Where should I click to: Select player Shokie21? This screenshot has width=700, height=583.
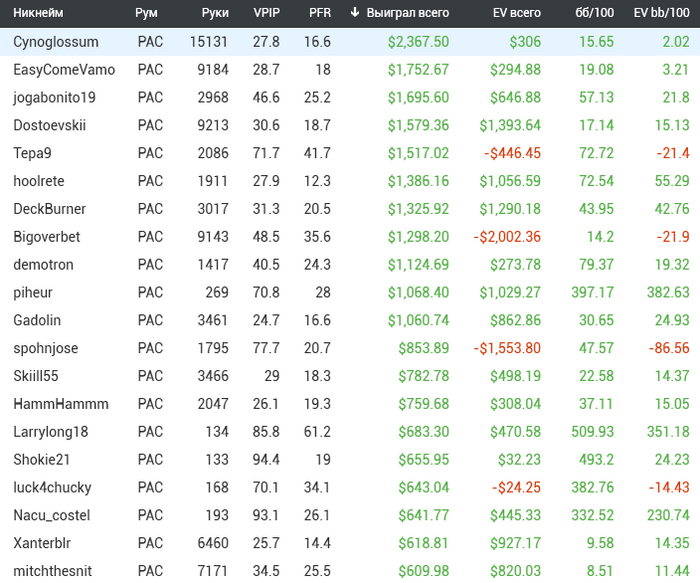coord(42,459)
